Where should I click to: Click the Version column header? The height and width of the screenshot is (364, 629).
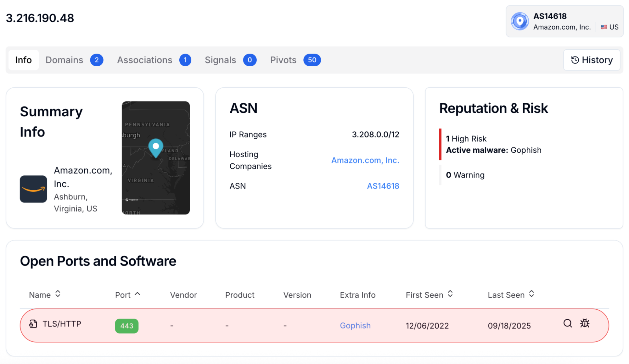297,295
